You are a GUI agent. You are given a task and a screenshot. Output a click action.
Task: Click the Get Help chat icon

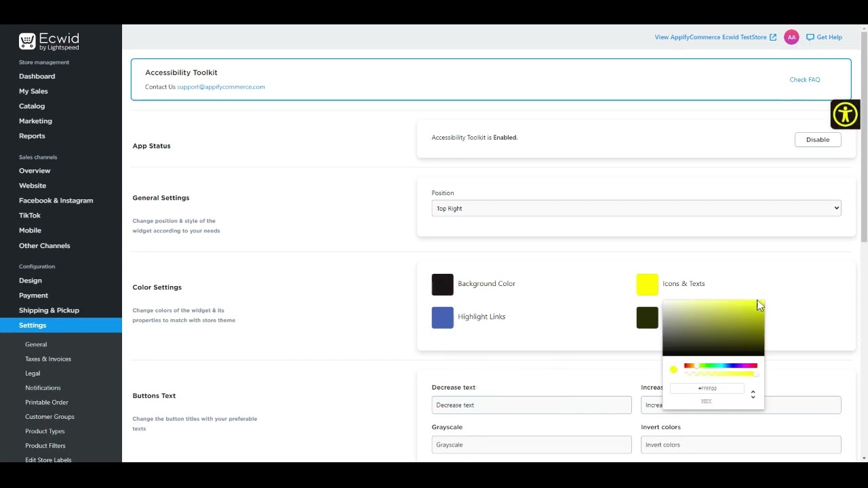point(810,37)
